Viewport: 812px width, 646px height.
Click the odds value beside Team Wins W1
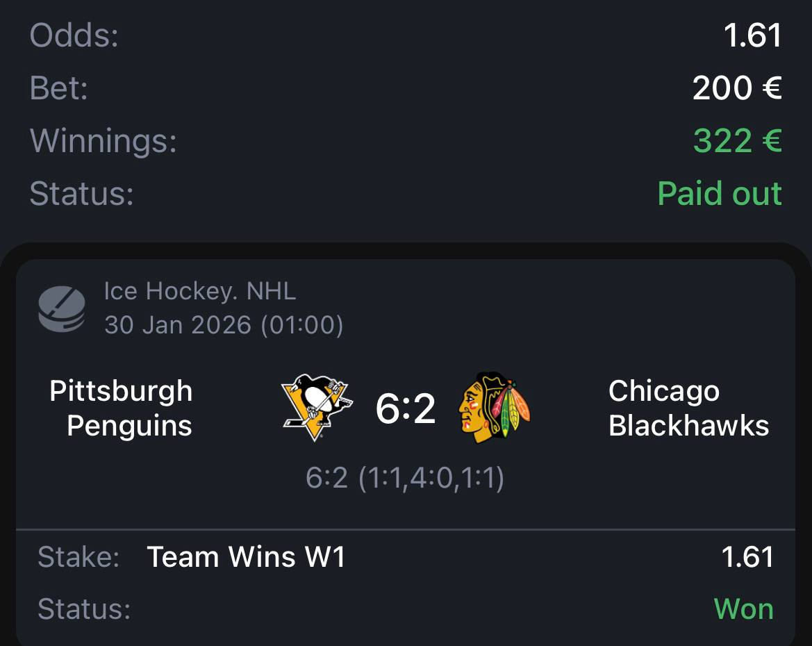coord(747,557)
